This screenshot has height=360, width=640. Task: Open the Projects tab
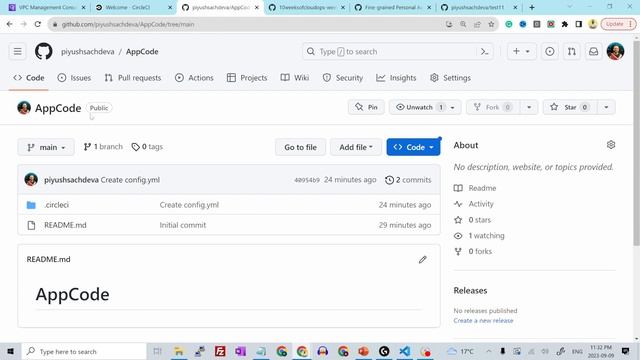(247, 78)
